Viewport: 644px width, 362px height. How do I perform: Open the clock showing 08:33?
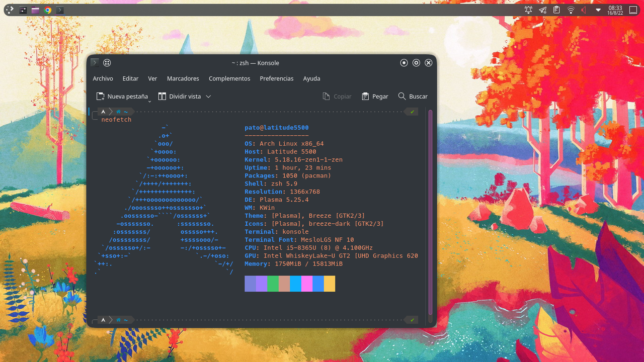615,10
